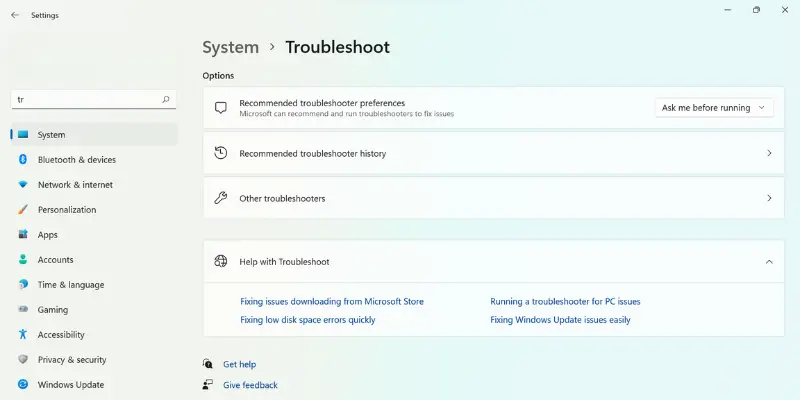
Task: Minimize the Settings window
Action: point(728,10)
